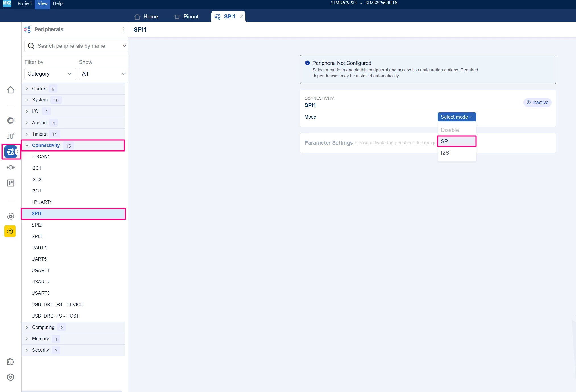Select SPI2 peripheral

click(x=73, y=225)
